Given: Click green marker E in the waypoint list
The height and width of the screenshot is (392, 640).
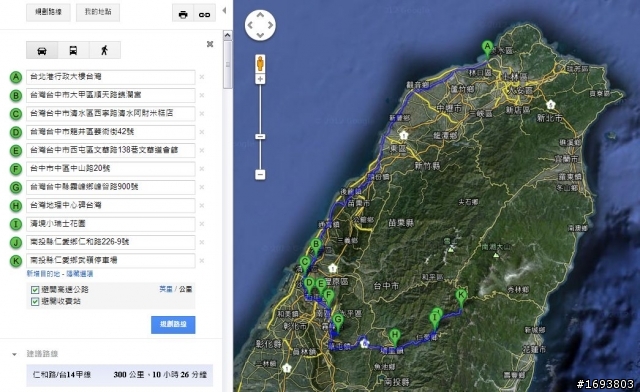Looking at the screenshot, I should click(x=16, y=150).
